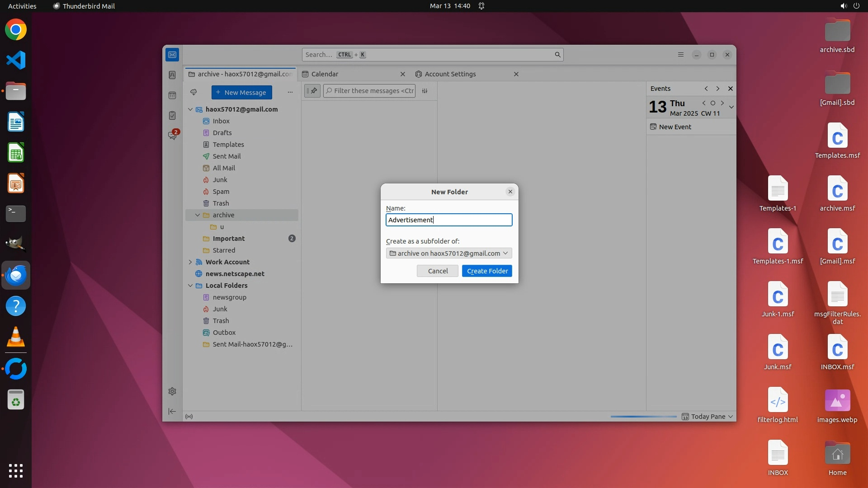This screenshot has width=868, height=488.
Task: Click the collapse spaces toolbar arrow icon
Action: (172, 411)
